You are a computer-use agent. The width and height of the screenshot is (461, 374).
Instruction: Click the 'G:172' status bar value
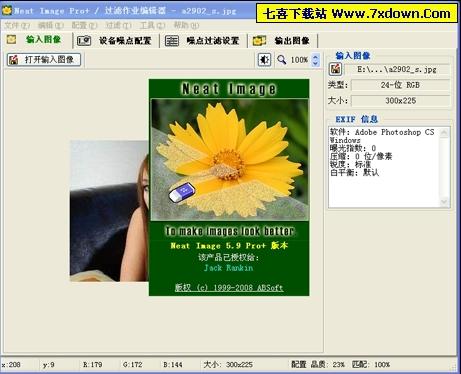(132, 365)
